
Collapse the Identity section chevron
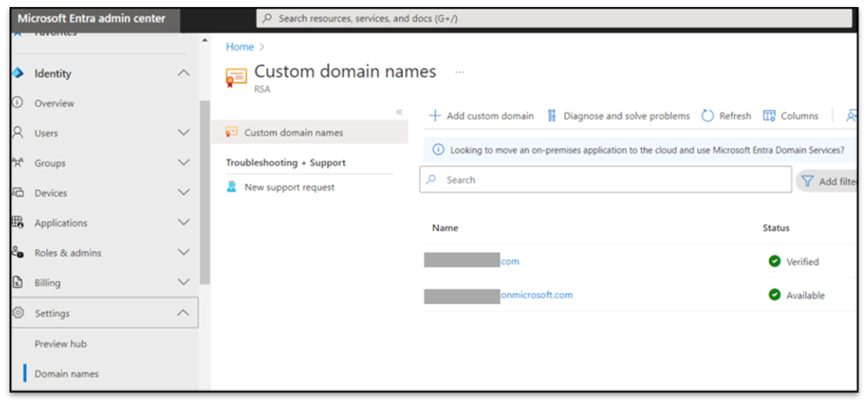[183, 74]
